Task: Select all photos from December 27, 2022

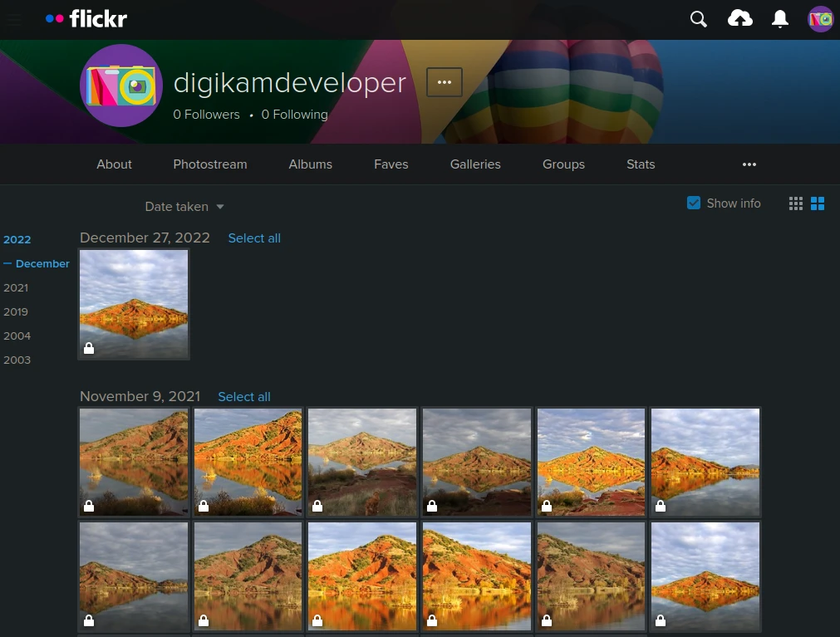Action: pos(254,238)
